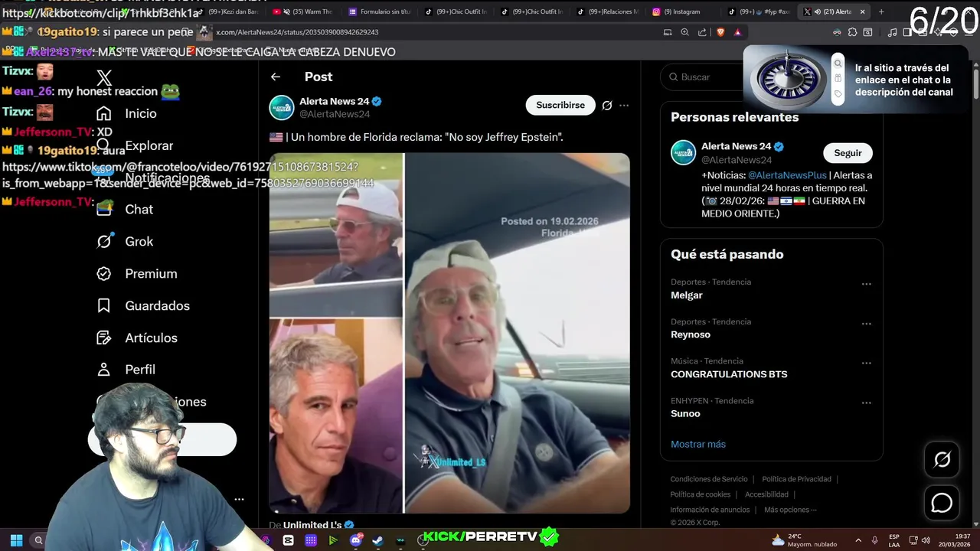Open the floating messages chat bubble button
Viewport: 980px width, 551px height.
[x=942, y=503]
